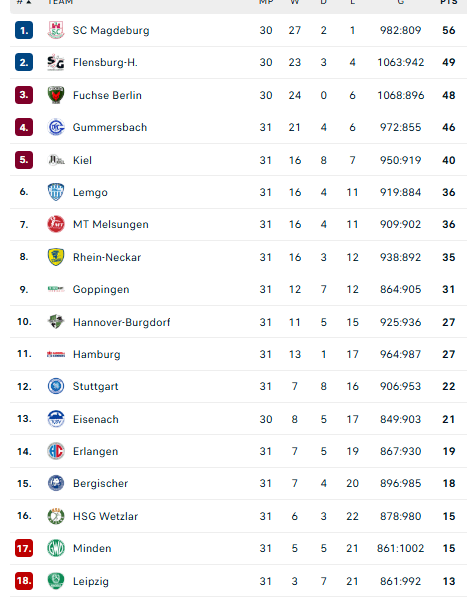Click the blue rank 1 badge
The image size is (467, 599).
pyautogui.click(x=24, y=30)
